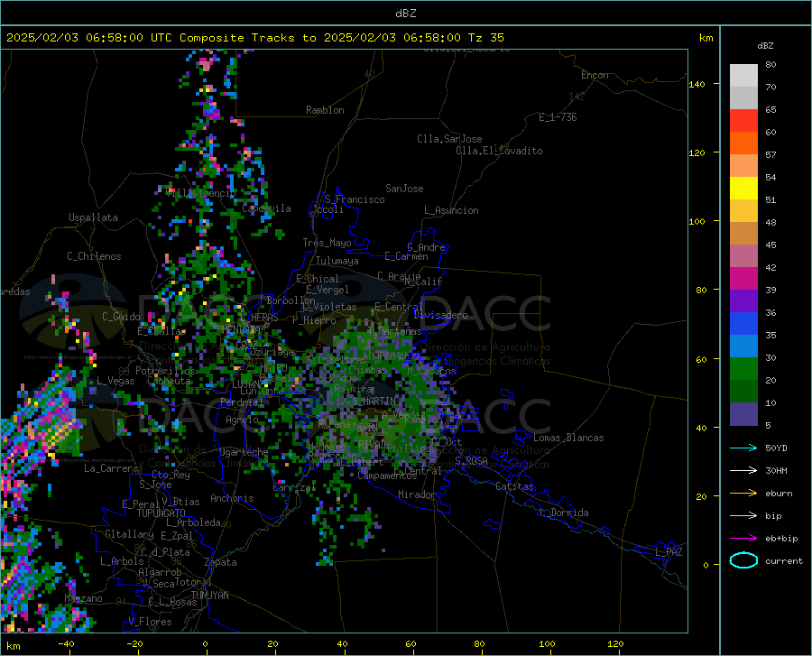This screenshot has width=812, height=656.
Task: Click the Tulumaya label
Action: point(337,261)
